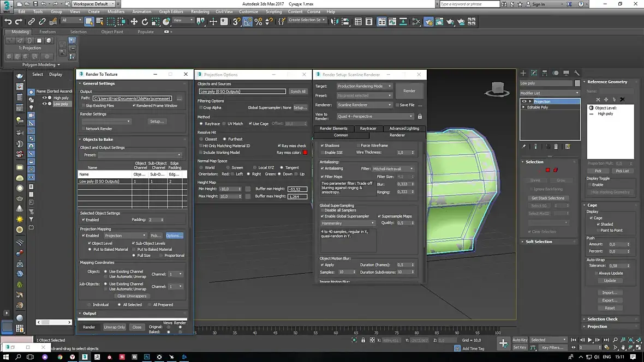This screenshot has height=362, width=644.
Task: Open the Hierarchy command panel
Action: point(545,73)
